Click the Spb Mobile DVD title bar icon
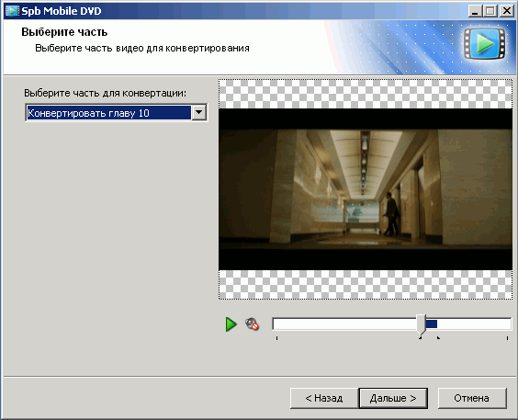The height and width of the screenshot is (420, 518). pyautogui.click(x=12, y=11)
